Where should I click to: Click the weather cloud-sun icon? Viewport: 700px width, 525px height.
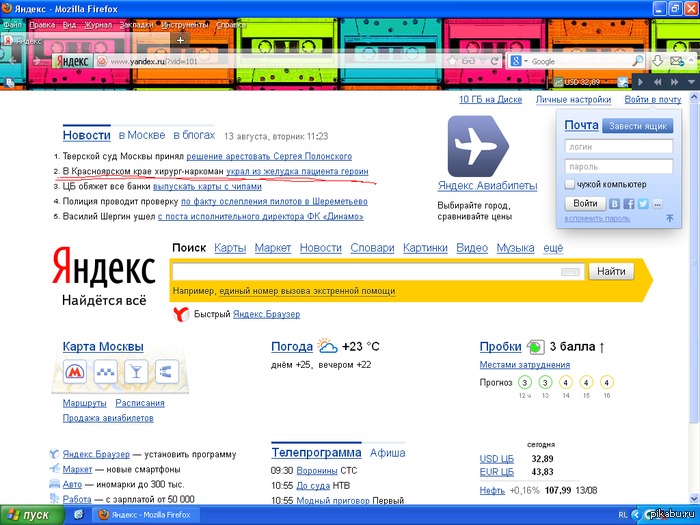[327, 346]
